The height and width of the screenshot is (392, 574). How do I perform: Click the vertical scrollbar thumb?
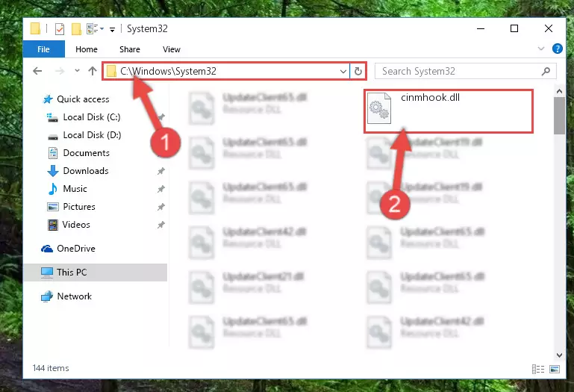pos(559,116)
